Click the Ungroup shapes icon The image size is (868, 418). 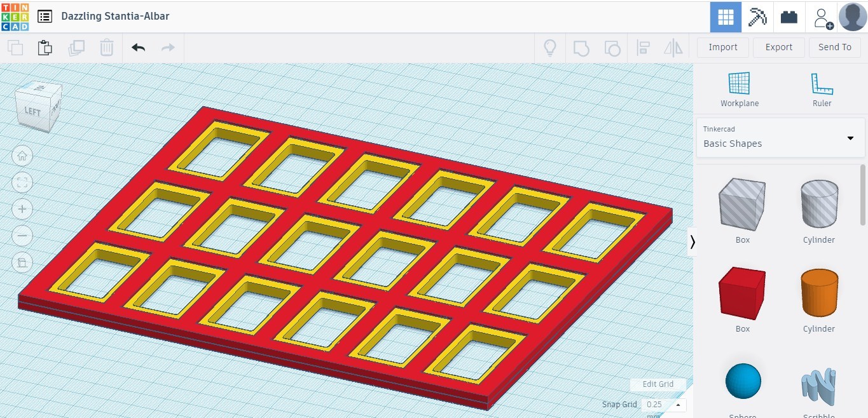(x=612, y=48)
